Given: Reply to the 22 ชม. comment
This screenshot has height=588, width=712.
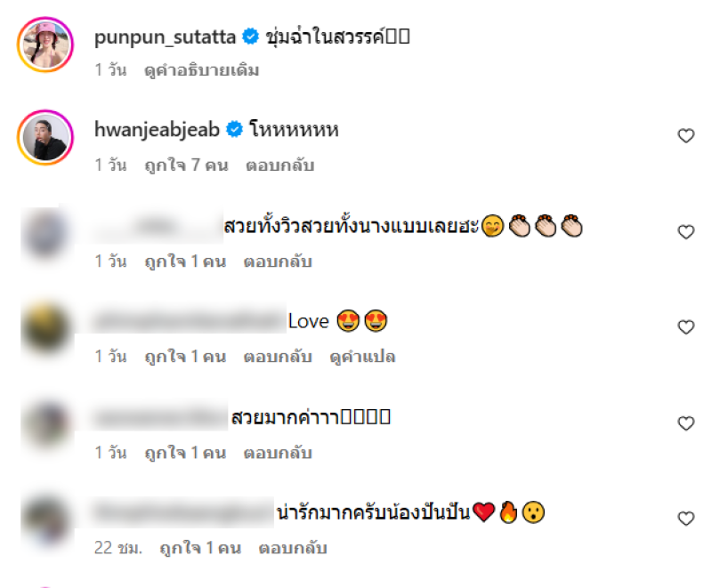Looking at the screenshot, I should (x=293, y=548).
